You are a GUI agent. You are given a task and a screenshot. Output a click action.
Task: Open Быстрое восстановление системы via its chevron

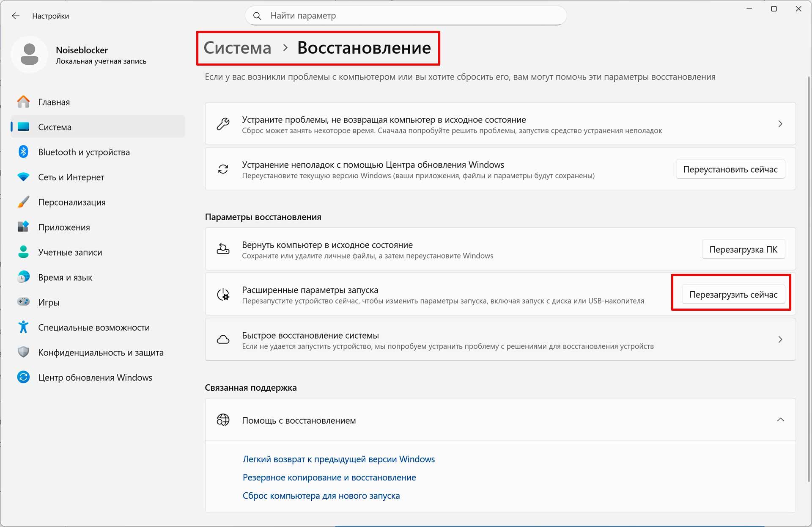780,339
